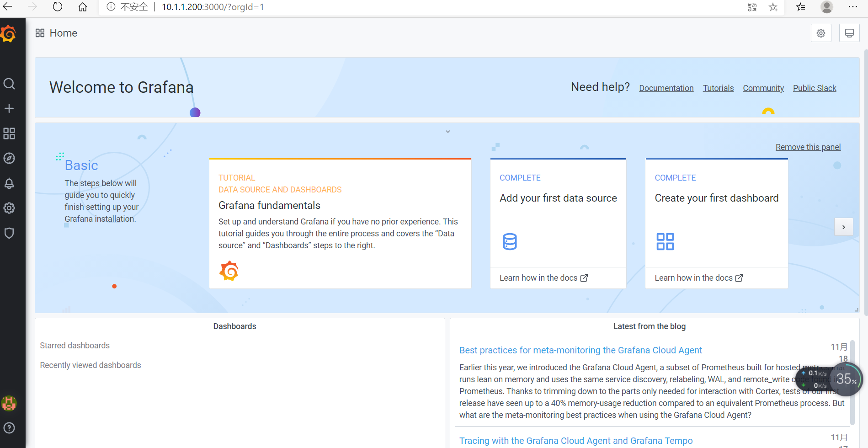
Task: Open the Search dashboards magnifier icon
Action: [9, 84]
